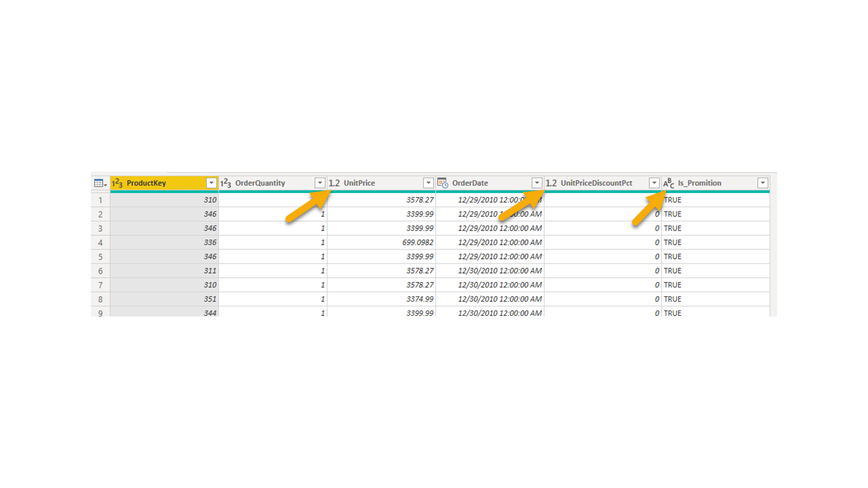Click UnitPrice 3578.27 in row 1

pos(382,200)
